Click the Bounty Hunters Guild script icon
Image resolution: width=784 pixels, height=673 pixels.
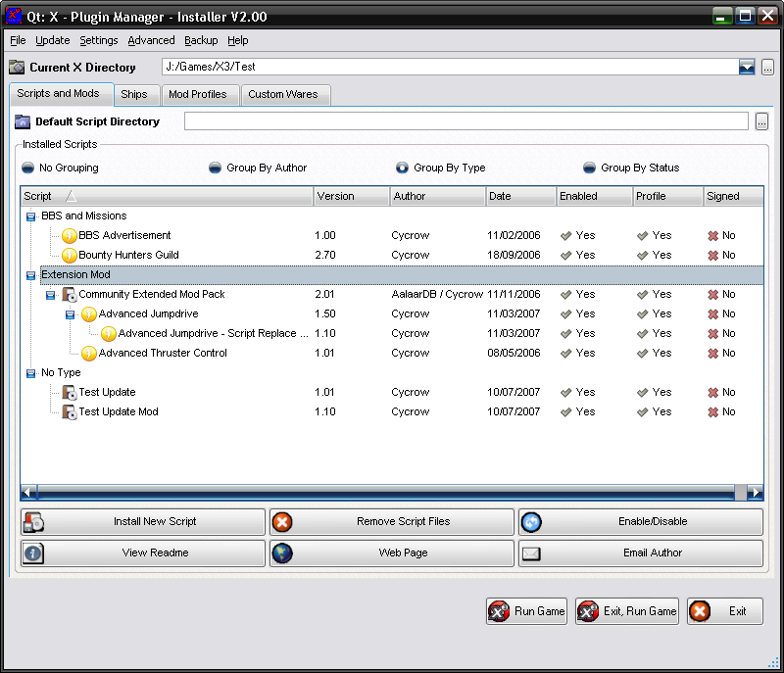pyautogui.click(x=70, y=255)
